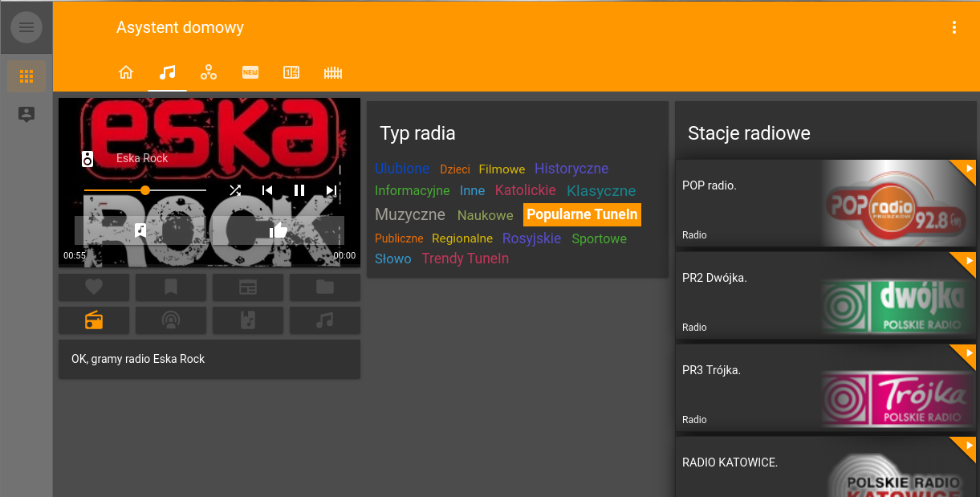Click the music note file icon in player

[x=141, y=230]
